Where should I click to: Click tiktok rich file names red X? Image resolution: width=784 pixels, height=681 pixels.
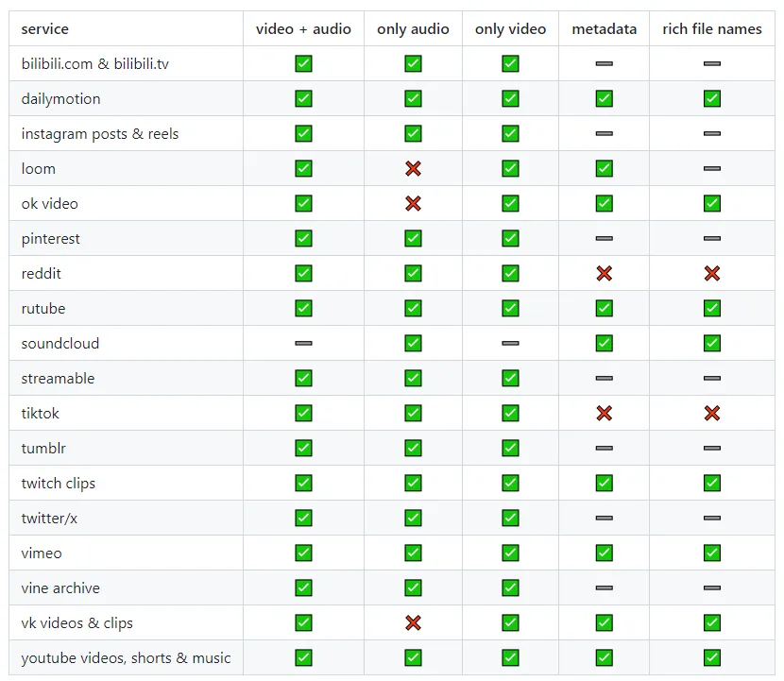tap(712, 414)
